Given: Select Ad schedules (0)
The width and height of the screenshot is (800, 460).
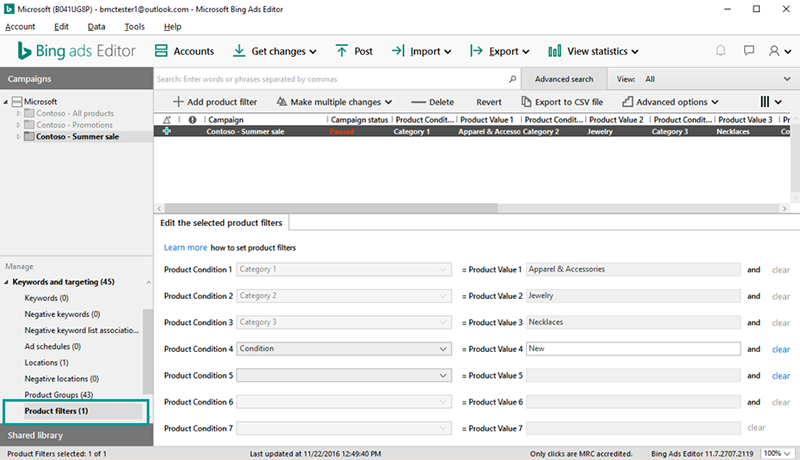Looking at the screenshot, I should (53, 346).
